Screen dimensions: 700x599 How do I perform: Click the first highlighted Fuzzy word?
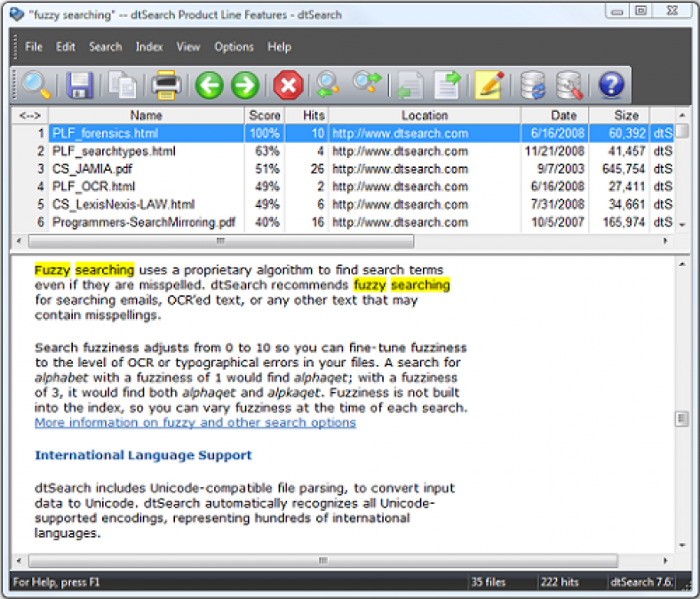pos(52,270)
